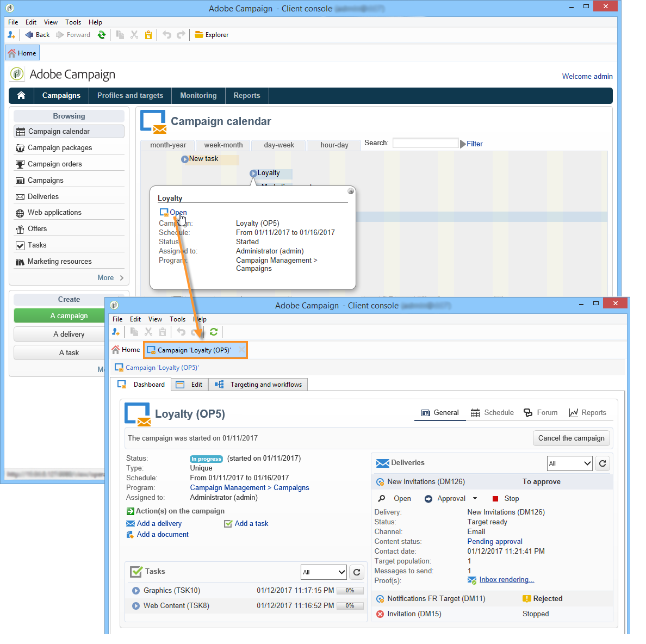Click Cut scissors icon in main toolbar

134,35
